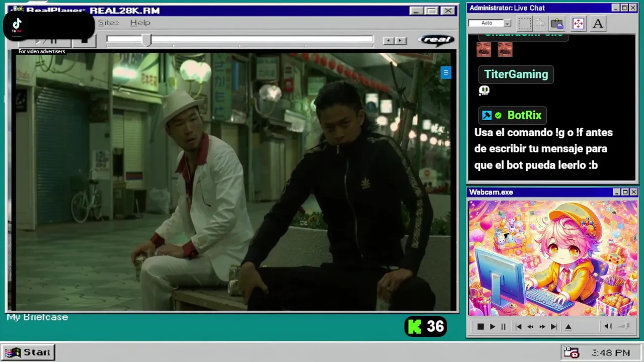Pause playback in Webcam.exe
The width and height of the screenshot is (644, 362).
pyautogui.click(x=503, y=327)
